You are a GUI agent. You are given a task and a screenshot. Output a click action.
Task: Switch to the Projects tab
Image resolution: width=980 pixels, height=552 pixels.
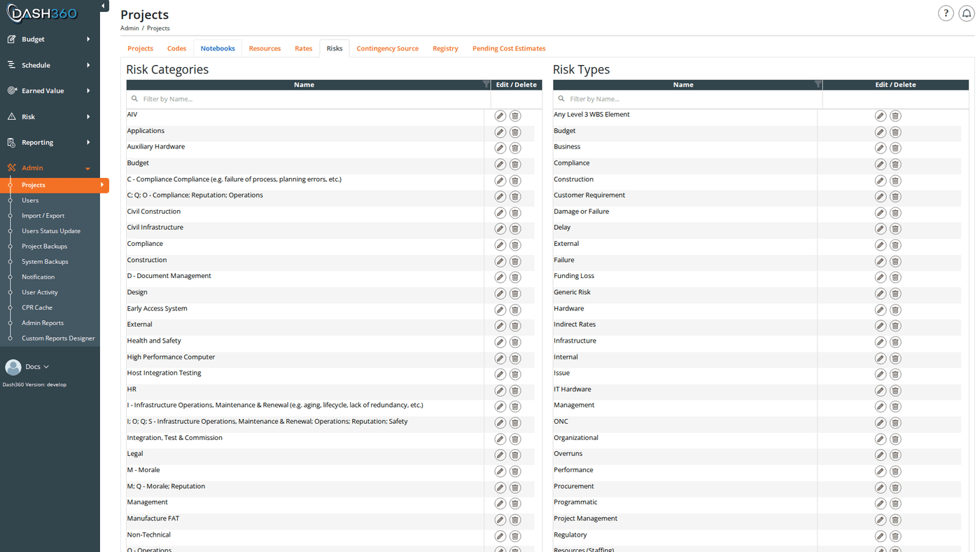140,48
